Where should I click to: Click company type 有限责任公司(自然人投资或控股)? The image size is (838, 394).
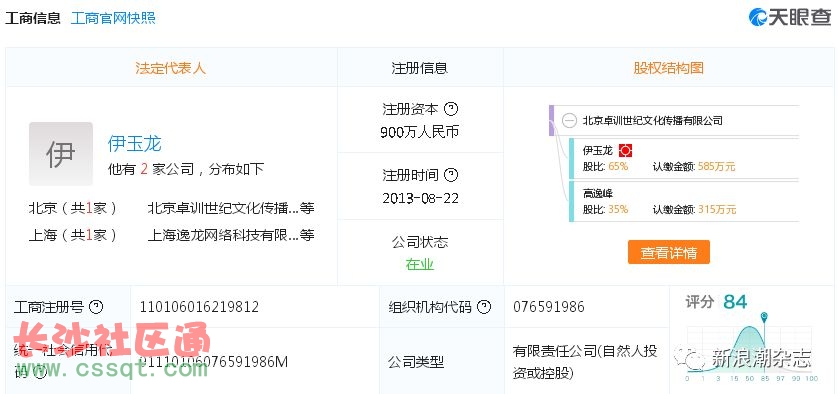(585, 361)
